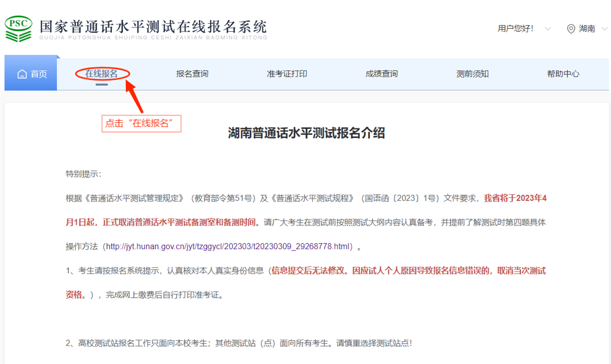Viewport: 611px width, 364px height.
Task: Click the 用户您好! greeting text
Action: pyautogui.click(x=516, y=29)
